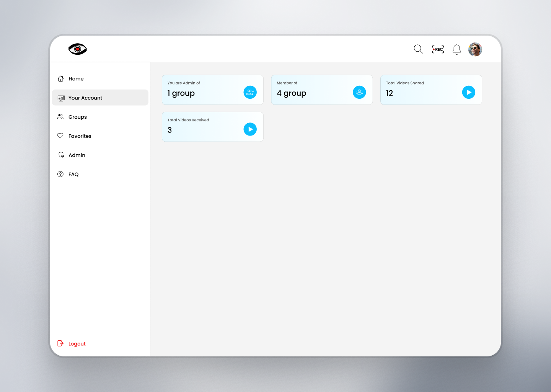Open Groups from the sidebar
551x392 pixels.
tap(77, 117)
